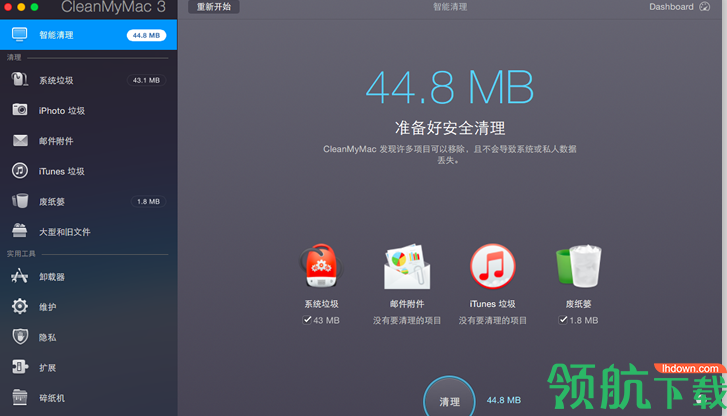
Task: Click the 废纸篓 trash icon in sidebar
Action: tap(20, 201)
